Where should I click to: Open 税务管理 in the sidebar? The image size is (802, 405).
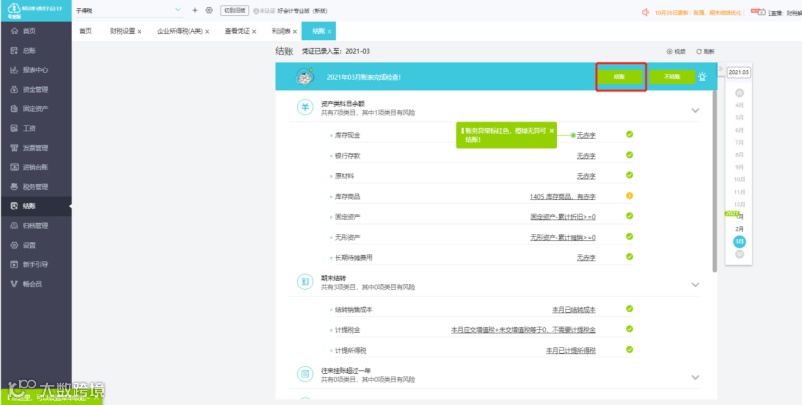click(x=35, y=187)
